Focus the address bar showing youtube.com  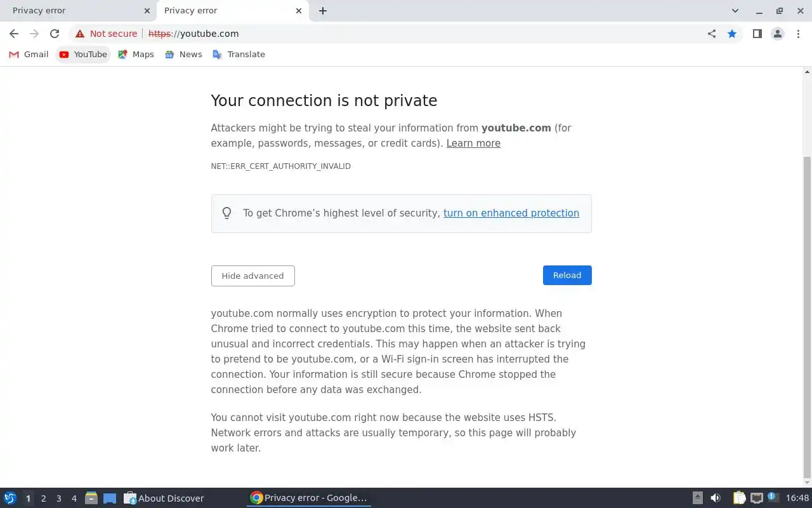(381, 34)
